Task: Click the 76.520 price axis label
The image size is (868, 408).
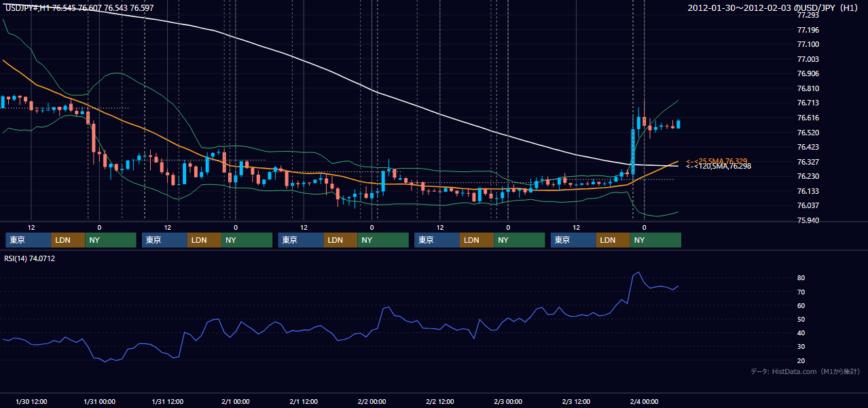Action: pyautogui.click(x=808, y=133)
